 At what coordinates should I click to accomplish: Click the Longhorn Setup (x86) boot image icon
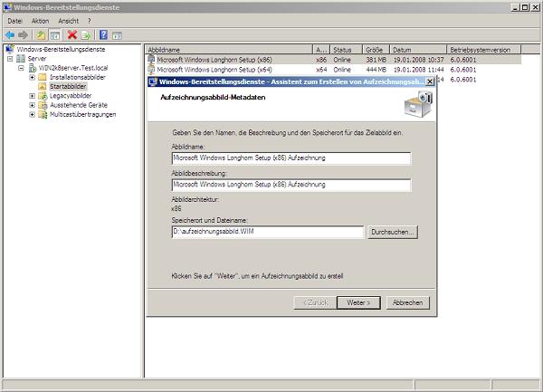[x=151, y=60]
